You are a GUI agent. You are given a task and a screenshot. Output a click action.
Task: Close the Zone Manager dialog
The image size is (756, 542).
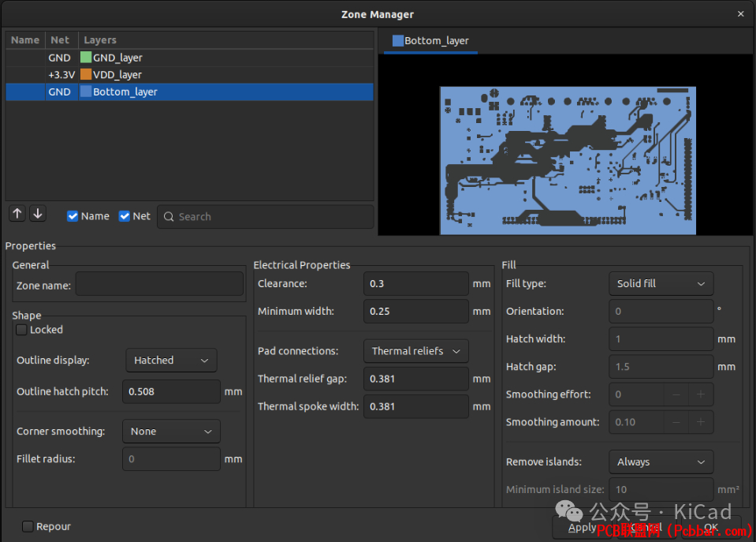pyautogui.click(x=740, y=14)
